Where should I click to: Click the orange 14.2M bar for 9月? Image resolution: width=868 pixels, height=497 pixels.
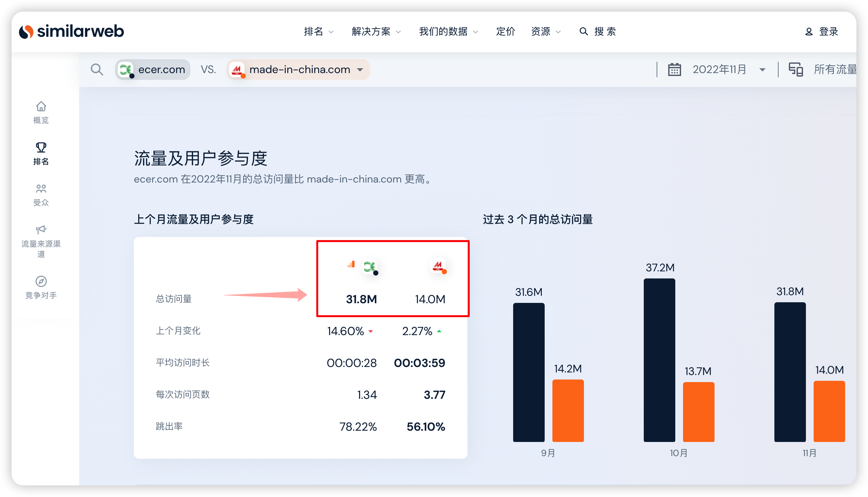point(568,410)
